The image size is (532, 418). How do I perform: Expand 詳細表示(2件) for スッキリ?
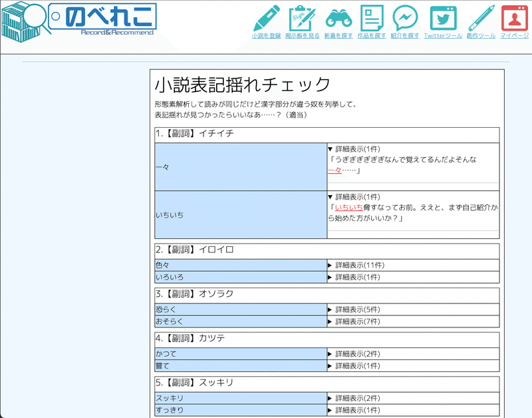click(x=354, y=398)
